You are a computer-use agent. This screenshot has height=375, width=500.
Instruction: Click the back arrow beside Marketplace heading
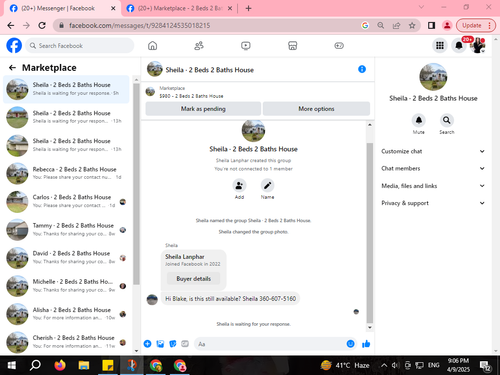coord(12,68)
